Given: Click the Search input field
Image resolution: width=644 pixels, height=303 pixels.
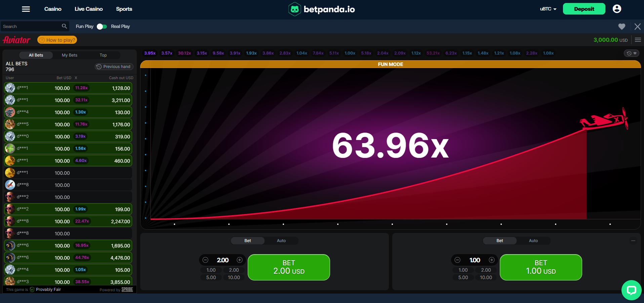Looking at the screenshot, I should click(30, 27).
